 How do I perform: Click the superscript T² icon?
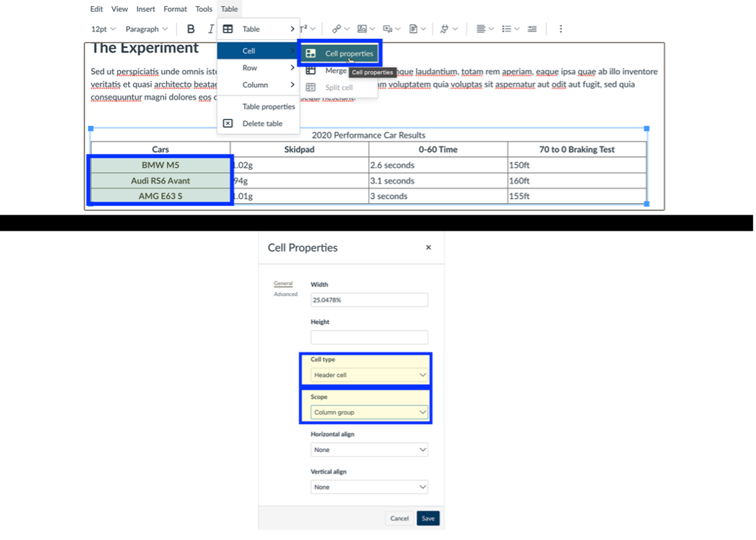pos(303,29)
